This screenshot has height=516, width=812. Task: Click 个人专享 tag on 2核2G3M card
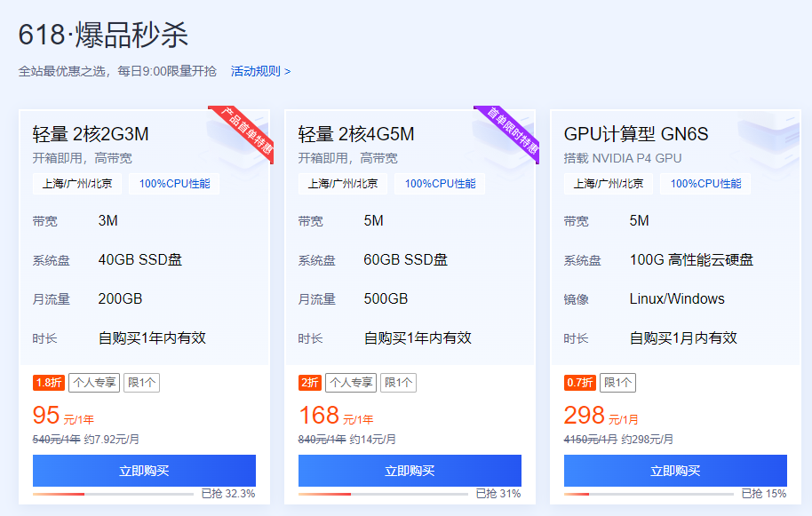(x=93, y=383)
